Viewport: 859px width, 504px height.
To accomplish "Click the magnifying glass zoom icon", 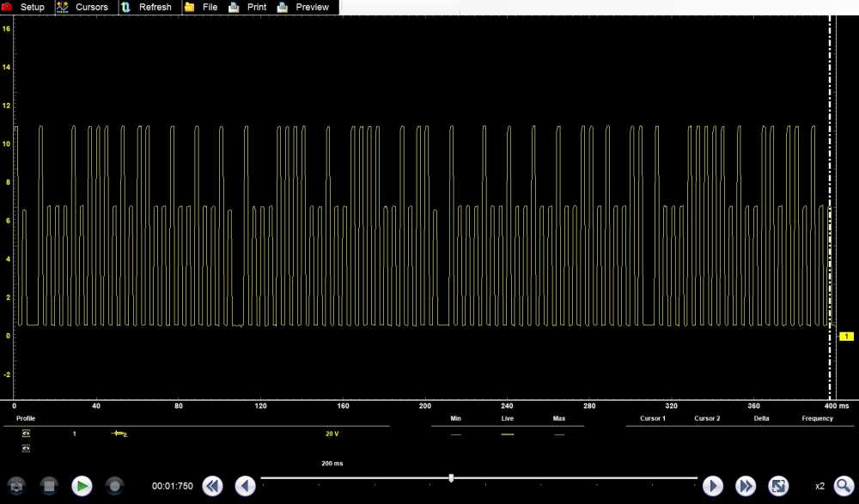I will click(x=844, y=486).
